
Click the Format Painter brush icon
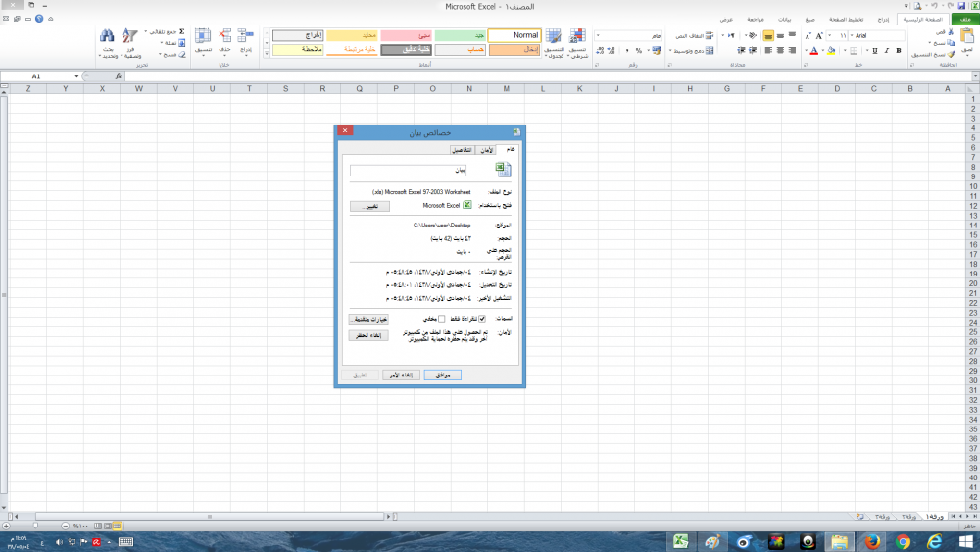click(x=951, y=54)
